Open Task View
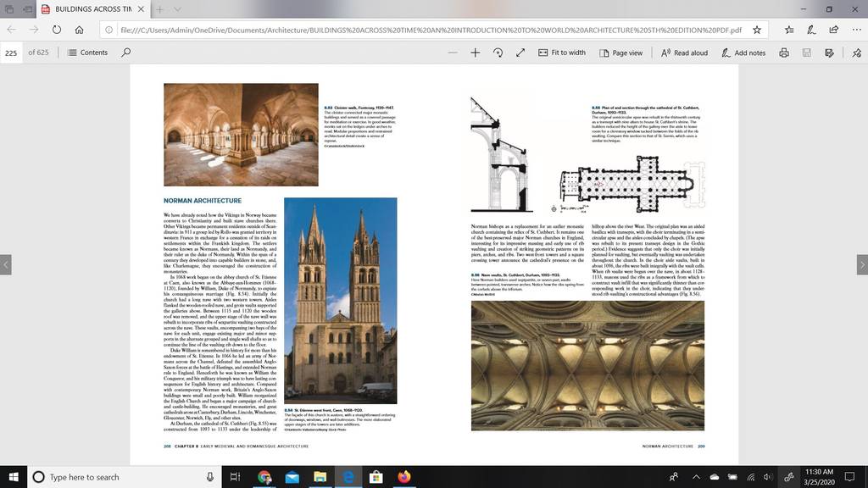 click(x=236, y=477)
